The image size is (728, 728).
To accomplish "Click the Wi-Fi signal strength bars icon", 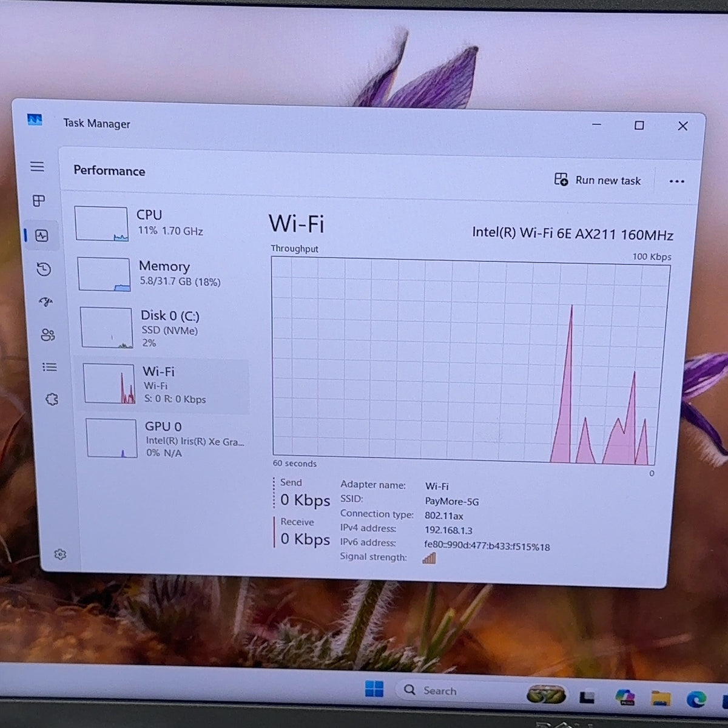I will [429, 558].
